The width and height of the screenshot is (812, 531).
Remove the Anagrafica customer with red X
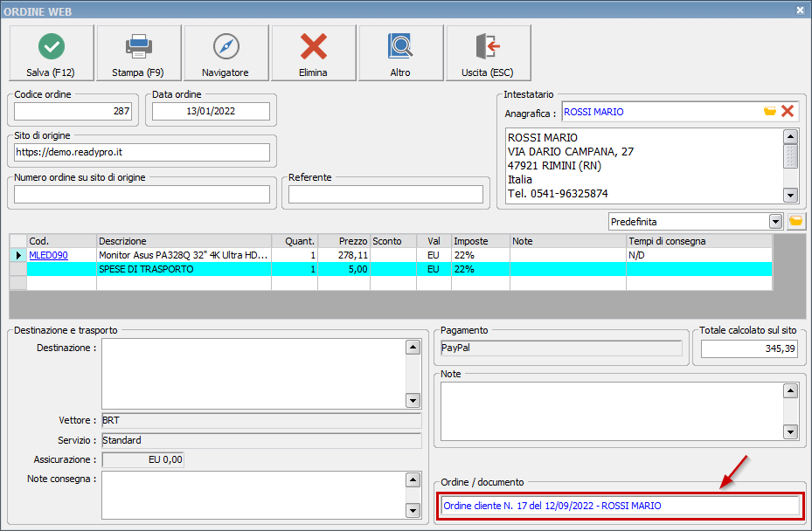point(788,111)
